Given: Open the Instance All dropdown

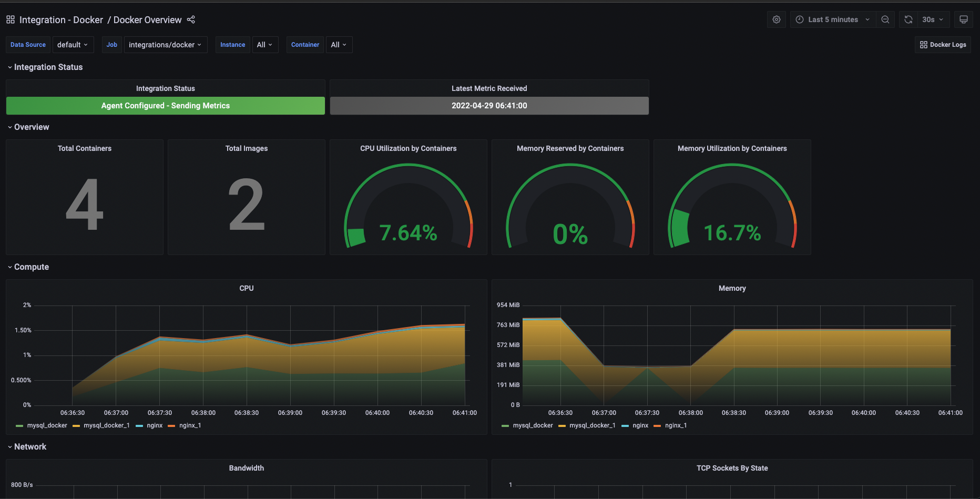Looking at the screenshot, I should pyautogui.click(x=264, y=45).
